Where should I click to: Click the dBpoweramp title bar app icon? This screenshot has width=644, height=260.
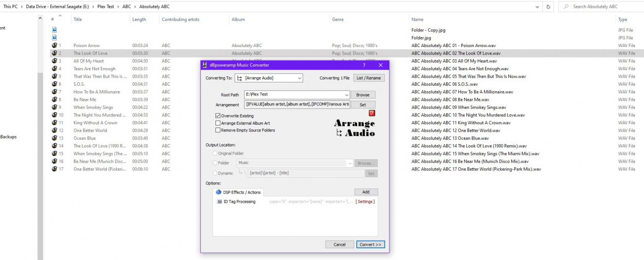tap(205, 65)
